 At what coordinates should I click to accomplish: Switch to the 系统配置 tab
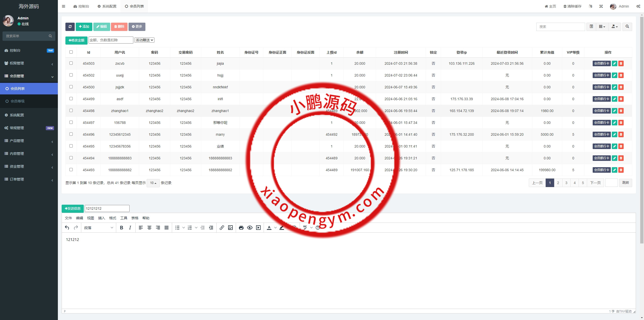click(x=107, y=6)
